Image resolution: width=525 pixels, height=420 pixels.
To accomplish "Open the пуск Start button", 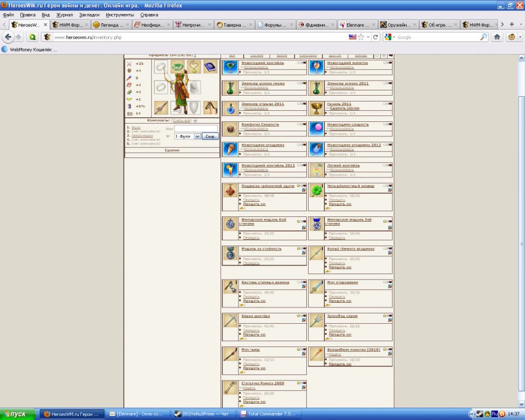I will click(17, 414).
